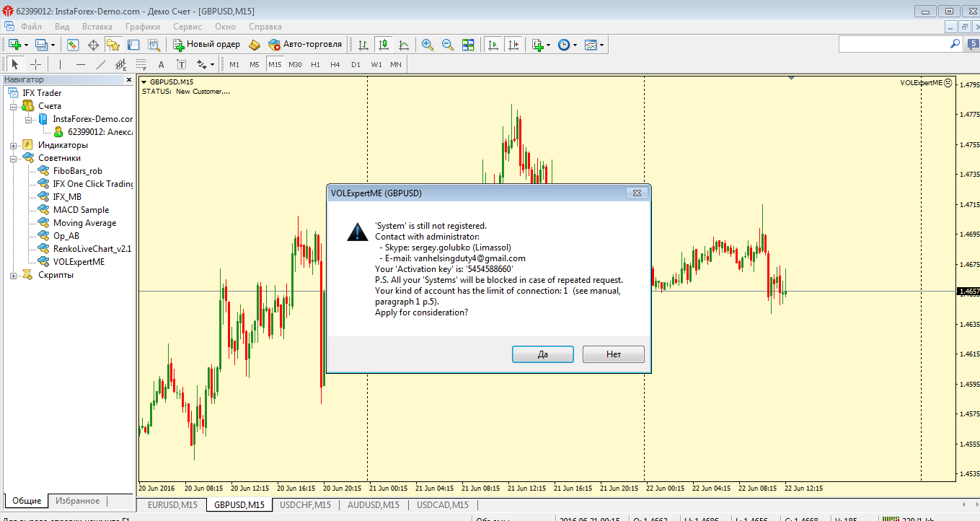This screenshot has height=521, width=980.
Task: Close the Навигатор panel
Action: [x=129, y=80]
